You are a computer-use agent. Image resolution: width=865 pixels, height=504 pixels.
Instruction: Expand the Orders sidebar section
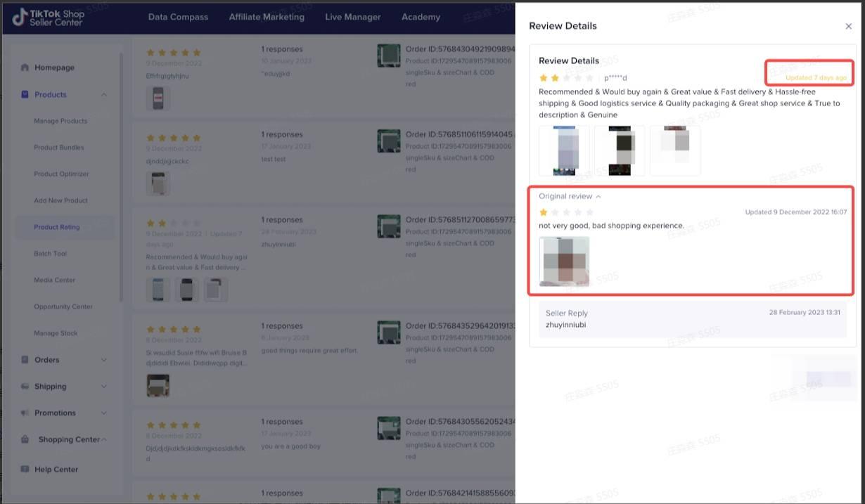[x=104, y=360]
